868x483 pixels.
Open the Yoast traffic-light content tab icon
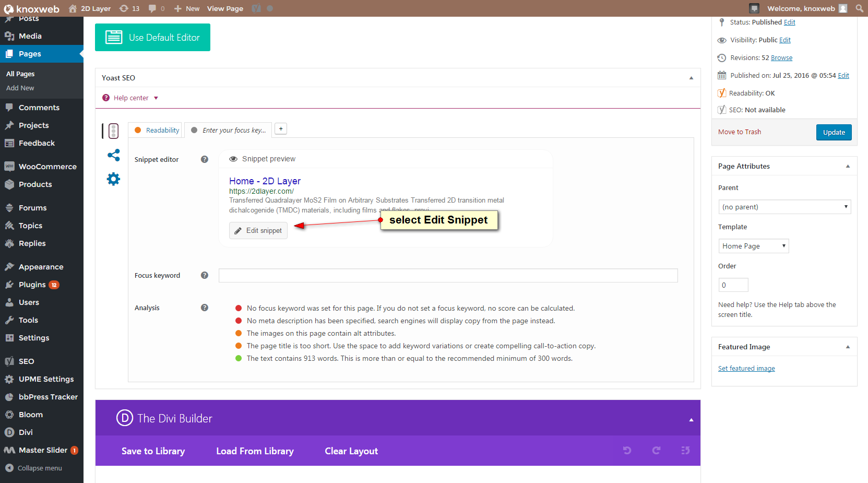coord(114,131)
